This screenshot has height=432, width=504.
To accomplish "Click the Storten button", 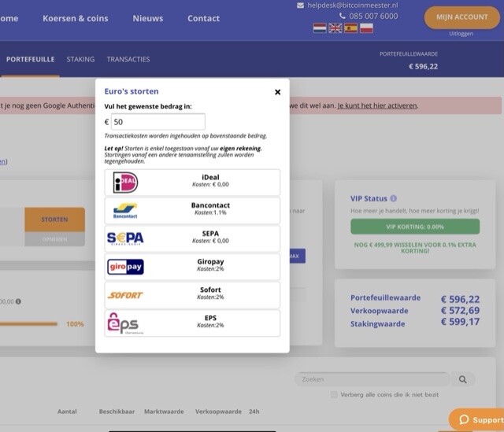I will (x=54, y=220).
